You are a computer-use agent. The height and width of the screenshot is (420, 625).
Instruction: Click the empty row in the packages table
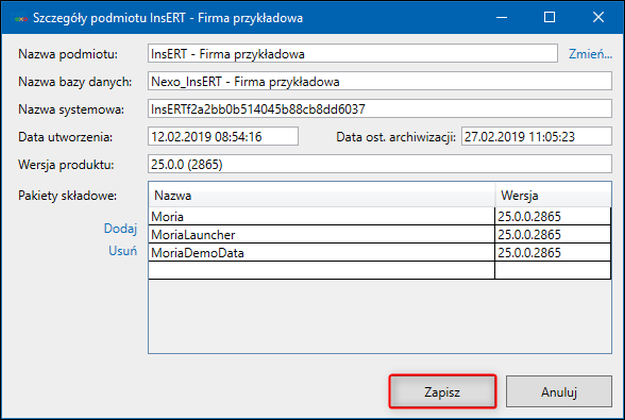(321, 271)
